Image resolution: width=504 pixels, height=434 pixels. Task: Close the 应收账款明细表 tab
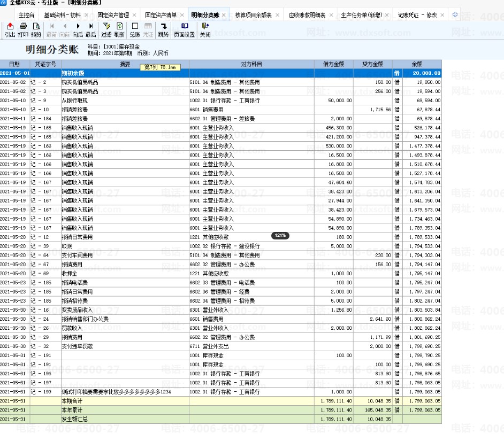pos(331,15)
